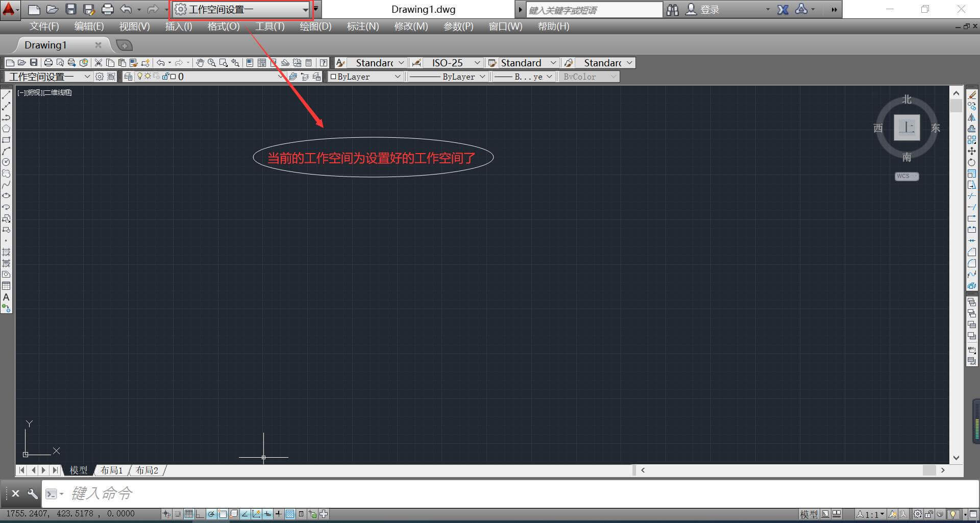
Task: Open the layer 0 dropdown list
Action: 281,77
